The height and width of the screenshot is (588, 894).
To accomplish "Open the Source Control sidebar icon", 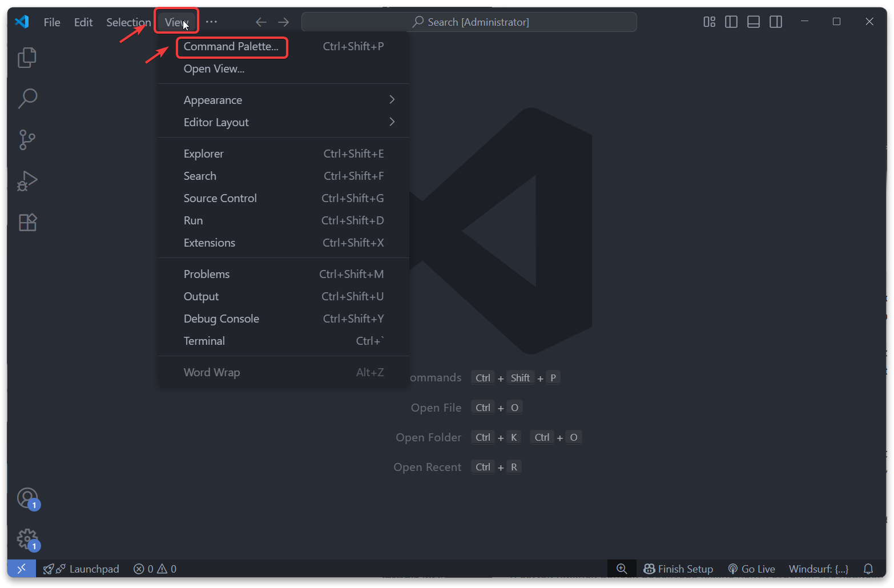I will coord(27,140).
